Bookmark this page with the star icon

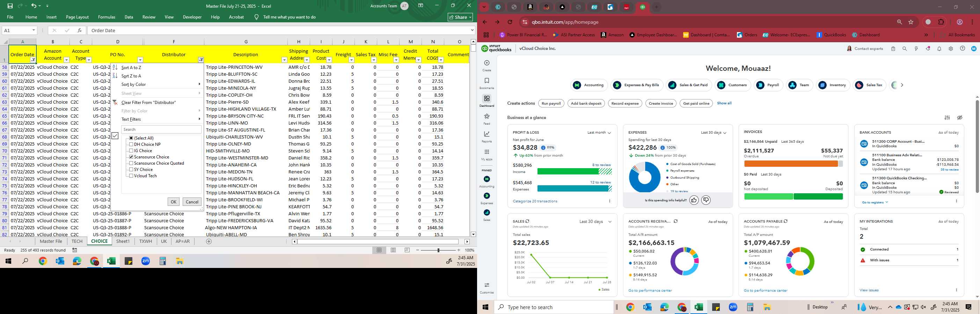(x=911, y=22)
